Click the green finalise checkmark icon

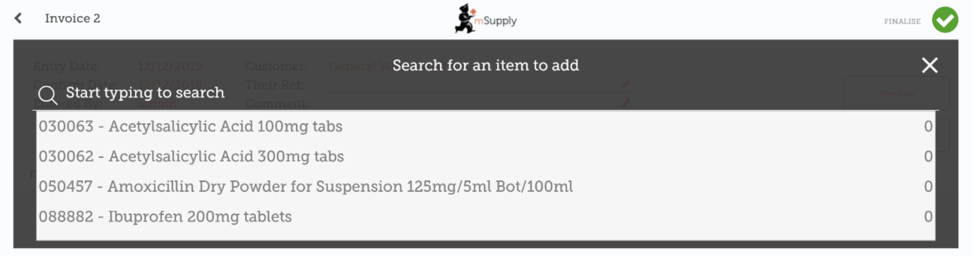coord(945,20)
